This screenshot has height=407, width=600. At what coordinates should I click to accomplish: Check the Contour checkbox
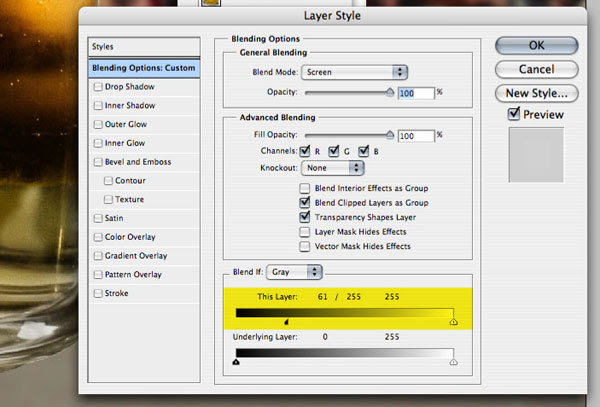point(108,181)
